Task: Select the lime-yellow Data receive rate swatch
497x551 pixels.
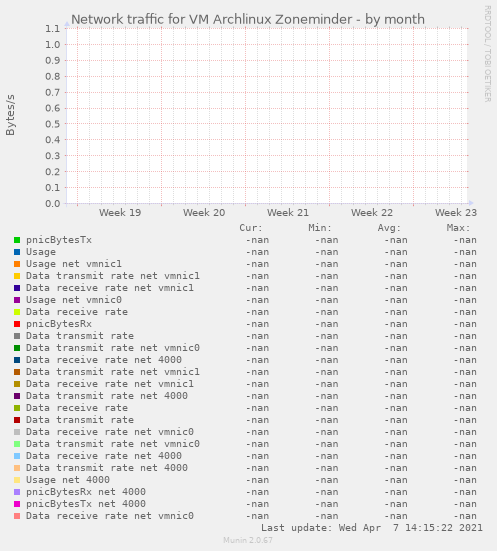Action: coord(17,312)
